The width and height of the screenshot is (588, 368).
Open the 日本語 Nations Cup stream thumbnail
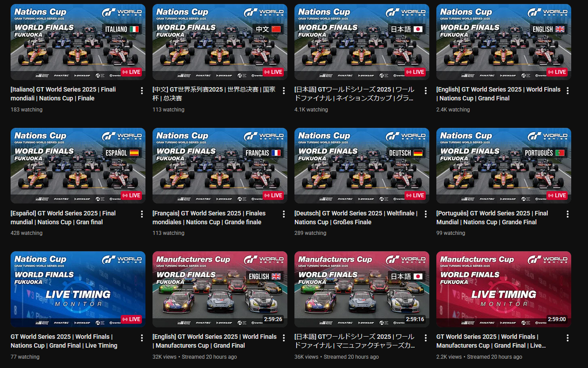(362, 42)
